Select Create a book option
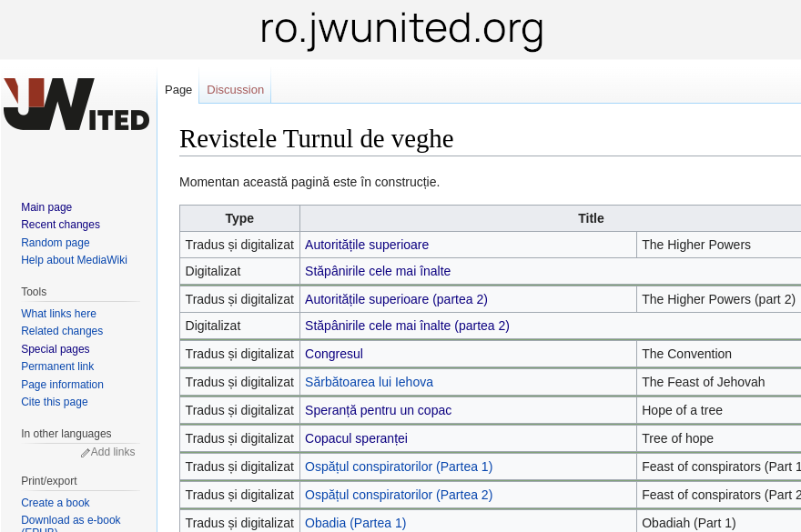The height and width of the screenshot is (532, 801). click(56, 503)
